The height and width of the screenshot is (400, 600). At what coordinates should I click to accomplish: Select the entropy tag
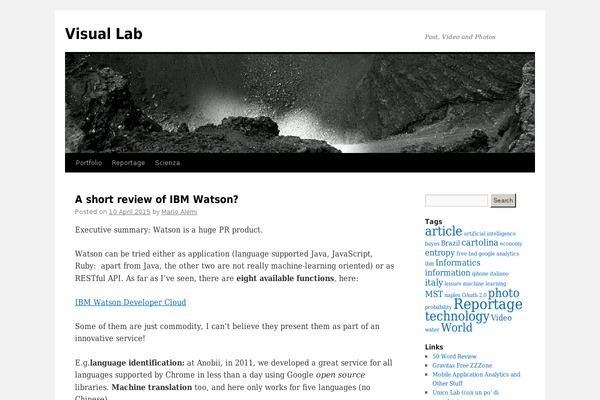pyautogui.click(x=440, y=253)
